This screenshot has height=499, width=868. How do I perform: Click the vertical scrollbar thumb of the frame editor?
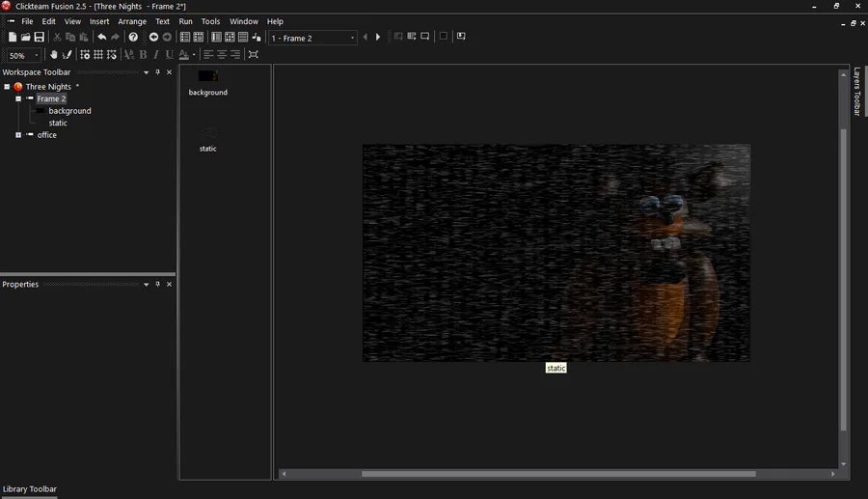pos(844,280)
